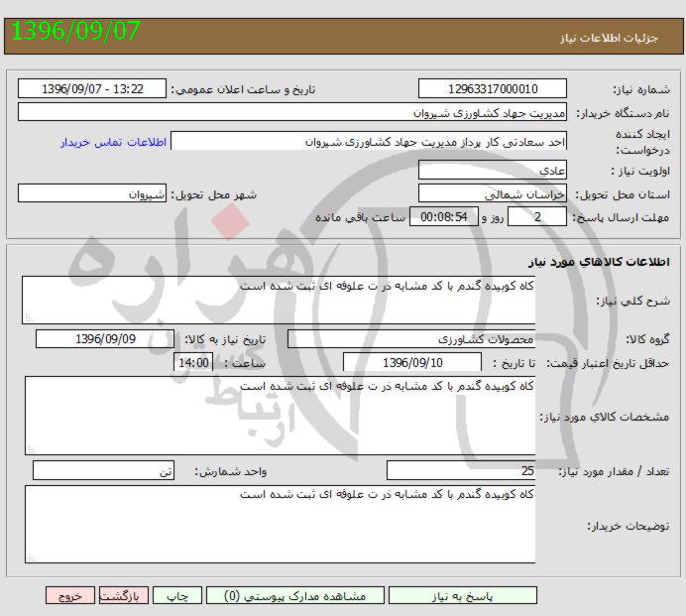Click the چاپ (print) button
This screenshot has width=686, height=616.
176,595
